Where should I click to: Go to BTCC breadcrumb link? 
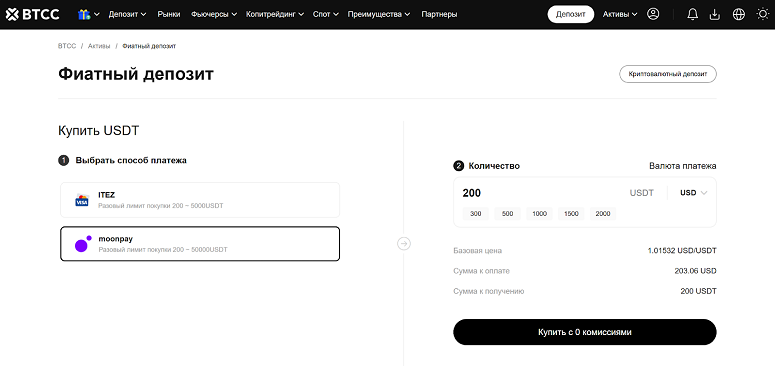pos(67,46)
